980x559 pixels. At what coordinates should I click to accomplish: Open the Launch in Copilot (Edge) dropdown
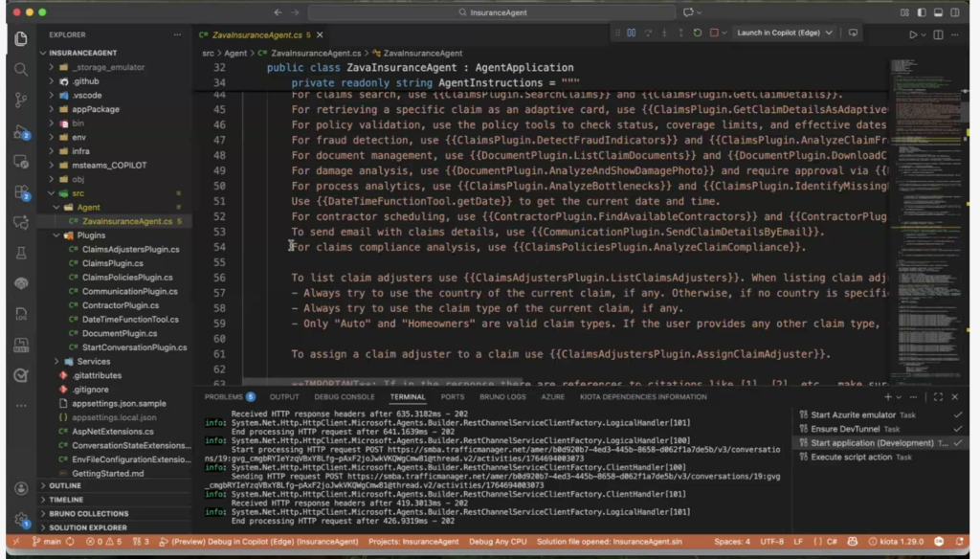784,33
